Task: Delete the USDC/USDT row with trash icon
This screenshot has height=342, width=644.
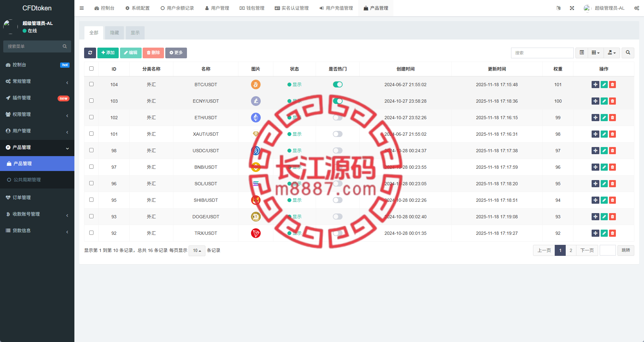Action: 612,151
